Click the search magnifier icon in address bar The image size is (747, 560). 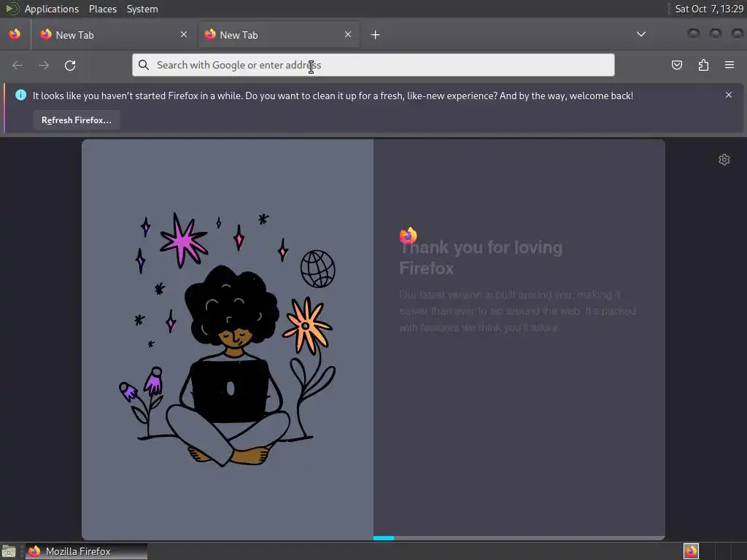(144, 65)
